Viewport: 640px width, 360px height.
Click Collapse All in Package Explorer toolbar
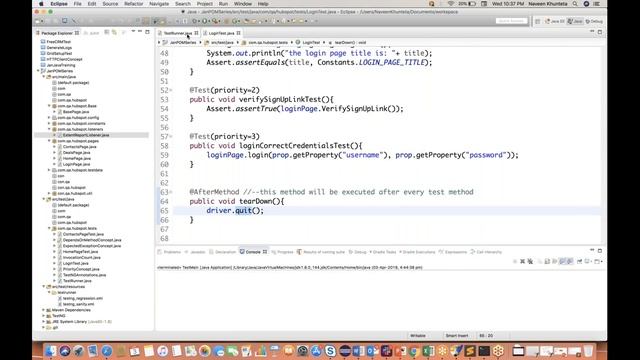107,32
